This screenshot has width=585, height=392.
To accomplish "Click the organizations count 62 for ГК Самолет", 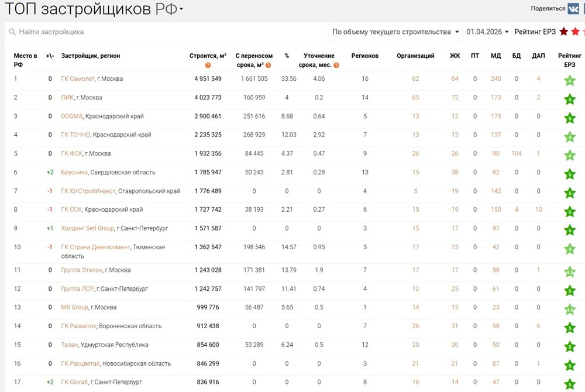I will click(x=415, y=78).
